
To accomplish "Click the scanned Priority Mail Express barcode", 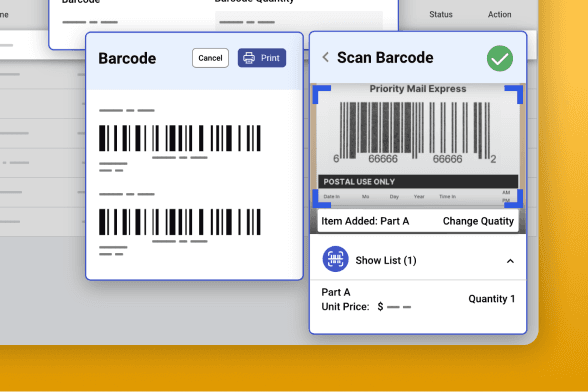I will coord(415,132).
